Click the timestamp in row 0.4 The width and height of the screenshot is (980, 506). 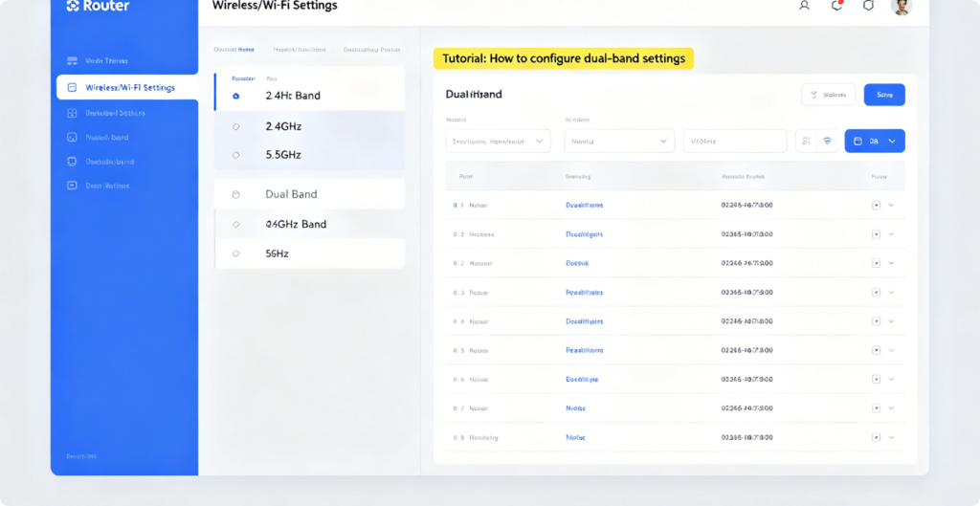746,321
